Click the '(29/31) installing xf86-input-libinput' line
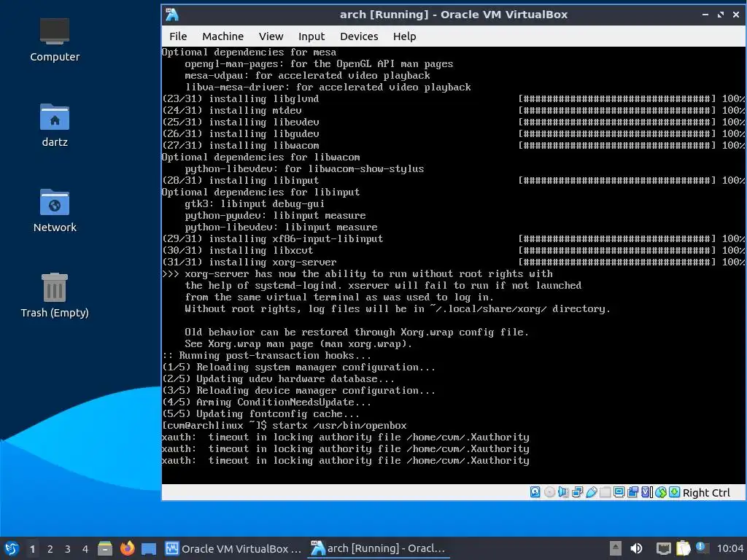Screen dimensions: 747x560 pos(273,238)
